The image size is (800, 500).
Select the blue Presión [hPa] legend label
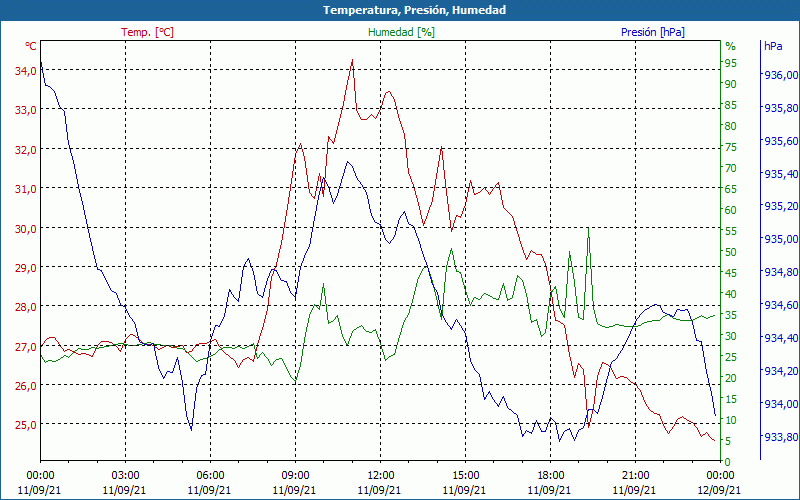(x=653, y=32)
